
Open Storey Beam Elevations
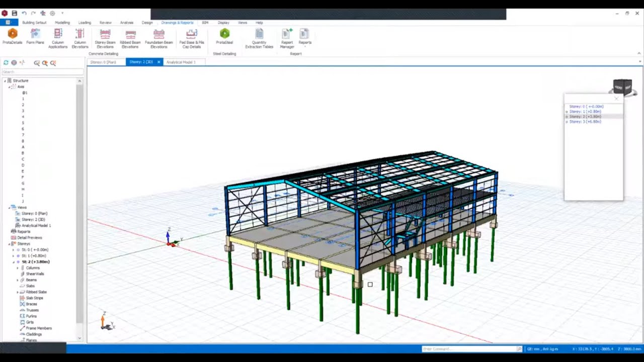105,38
